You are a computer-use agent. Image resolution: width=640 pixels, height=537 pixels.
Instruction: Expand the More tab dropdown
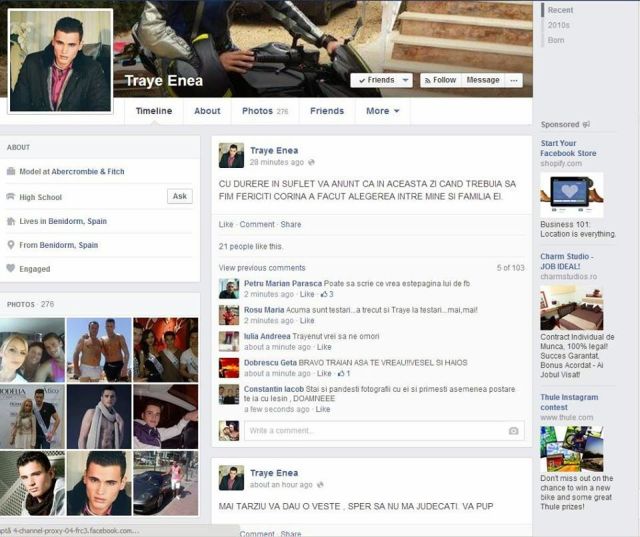pos(382,111)
